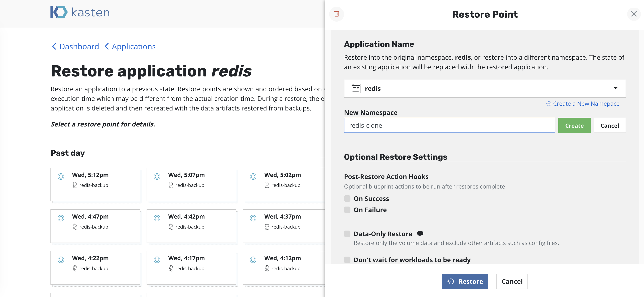Click Create a New Namespace link
The width and height of the screenshot is (644, 297).
click(x=583, y=104)
